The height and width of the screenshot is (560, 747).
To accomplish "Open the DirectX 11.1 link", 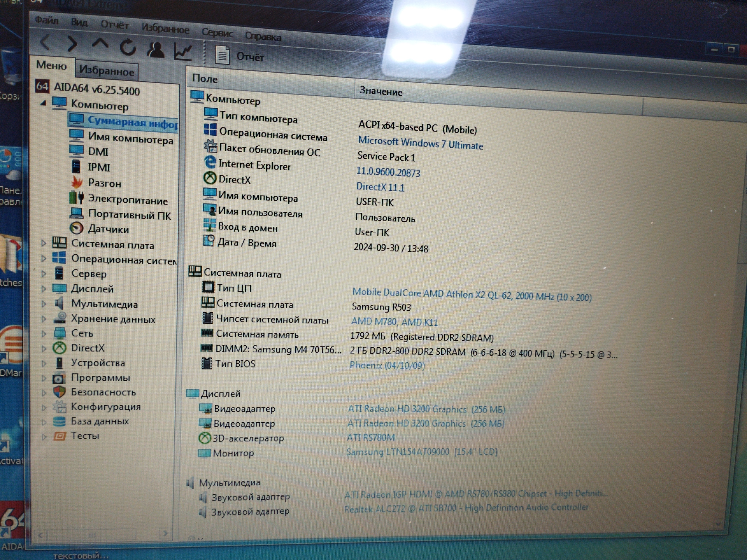I will 380,187.
